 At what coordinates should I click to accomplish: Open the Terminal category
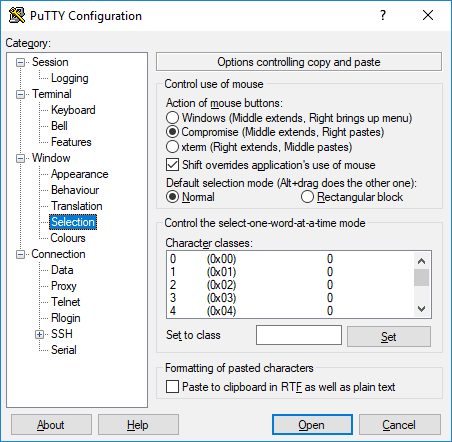pyautogui.click(x=52, y=94)
